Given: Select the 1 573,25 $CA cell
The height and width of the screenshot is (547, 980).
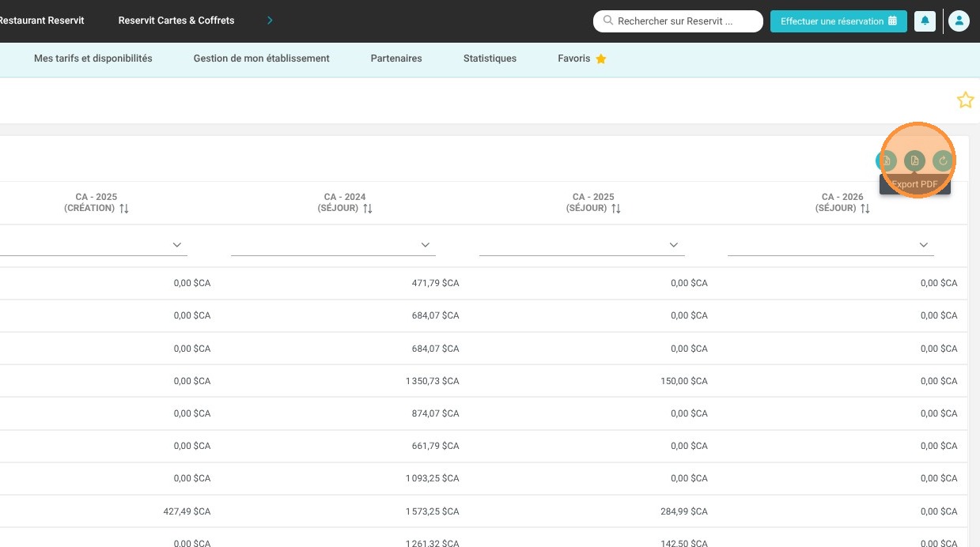Looking at the screenshot, I should pos(432,511).
